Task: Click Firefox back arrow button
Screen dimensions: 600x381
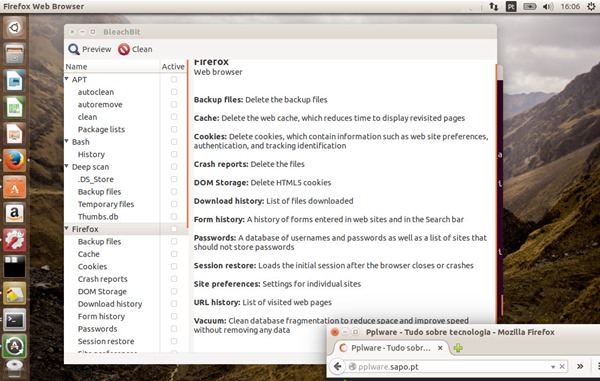Action: coord(338,366)
